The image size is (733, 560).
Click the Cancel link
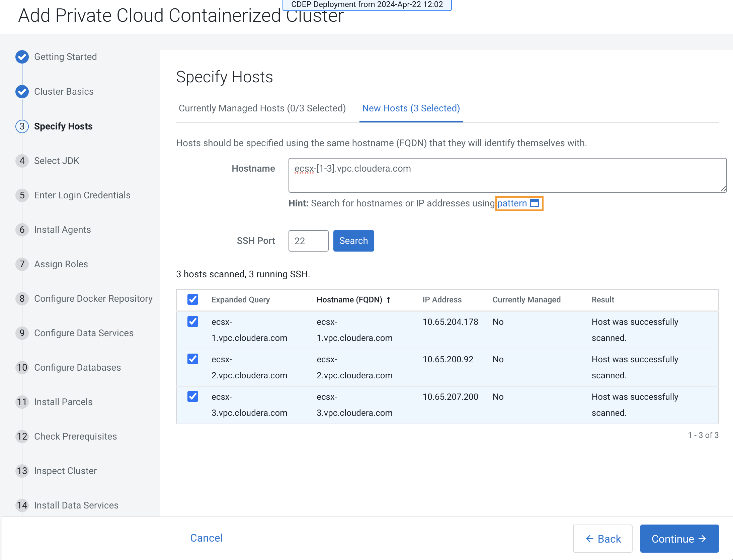pyautogui.click(x=206, y=538)
